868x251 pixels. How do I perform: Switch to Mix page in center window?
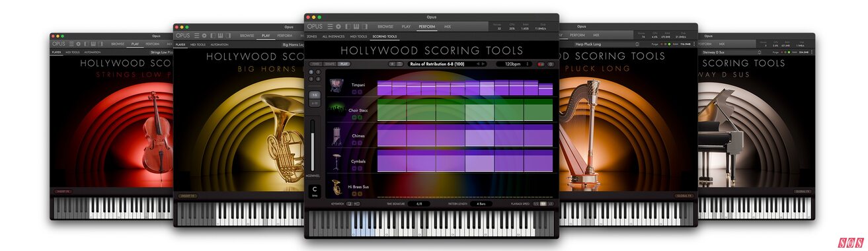[448, 26]
